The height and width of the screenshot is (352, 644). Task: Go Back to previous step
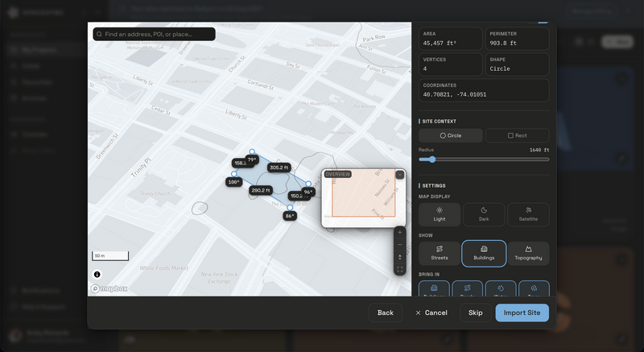pyautogui.click(x=386, y=313)
